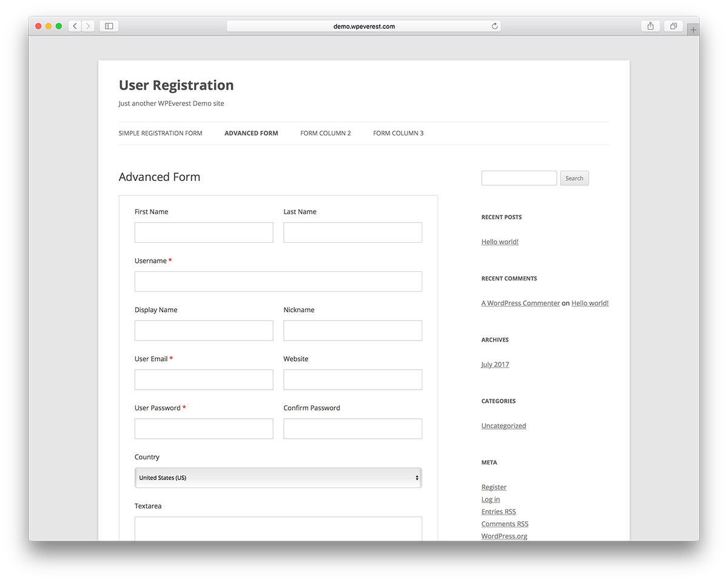Go forward with the Safari forward arrow
728x582 pixels.
(89, 26)
